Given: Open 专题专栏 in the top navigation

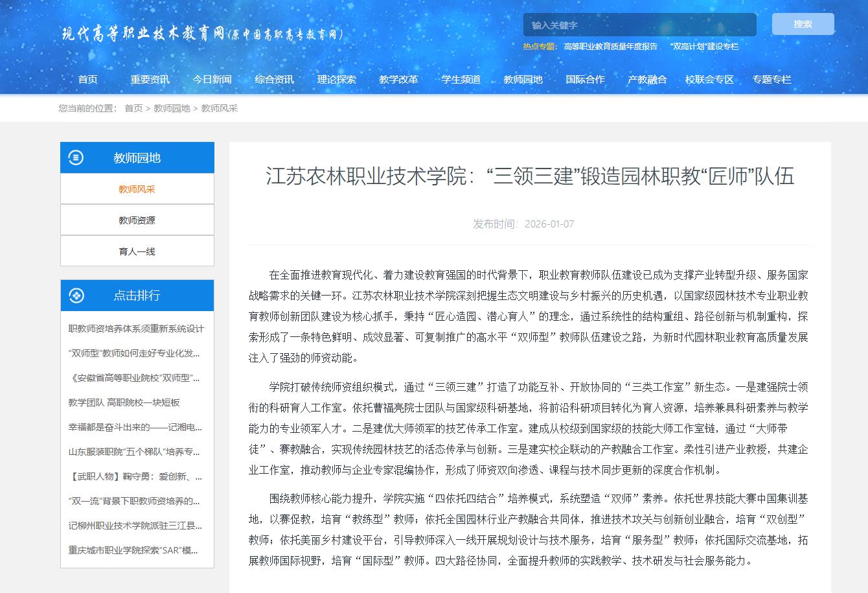Looking at the screenshot, I should [x=771, y=79].
